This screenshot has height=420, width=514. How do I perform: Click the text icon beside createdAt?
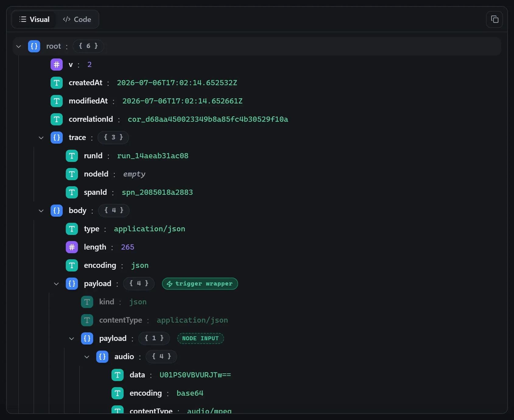click(x=57, y=83)
